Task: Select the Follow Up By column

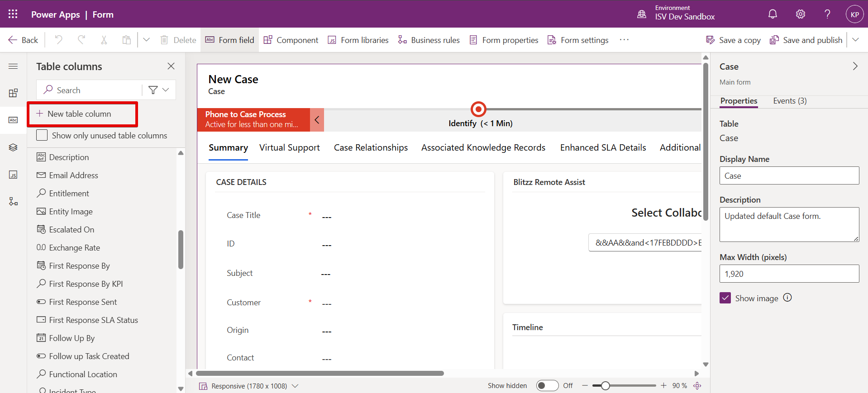Action: point(66,338)
